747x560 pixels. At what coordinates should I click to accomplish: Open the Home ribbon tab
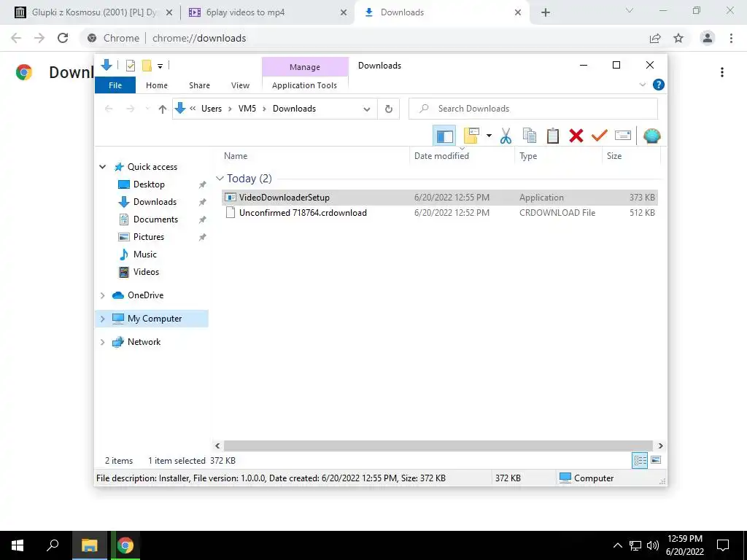[x=157, y=85]
